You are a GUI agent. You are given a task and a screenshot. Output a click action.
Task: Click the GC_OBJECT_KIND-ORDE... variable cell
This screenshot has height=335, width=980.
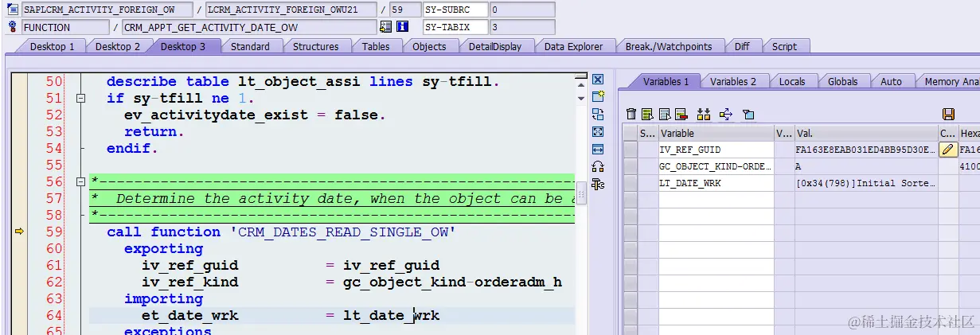tap(716, 166)
